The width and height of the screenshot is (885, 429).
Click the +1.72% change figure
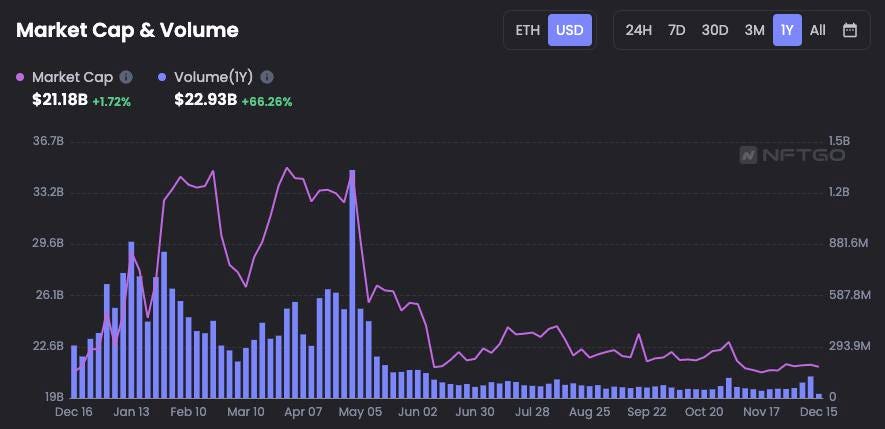[112, 102]
